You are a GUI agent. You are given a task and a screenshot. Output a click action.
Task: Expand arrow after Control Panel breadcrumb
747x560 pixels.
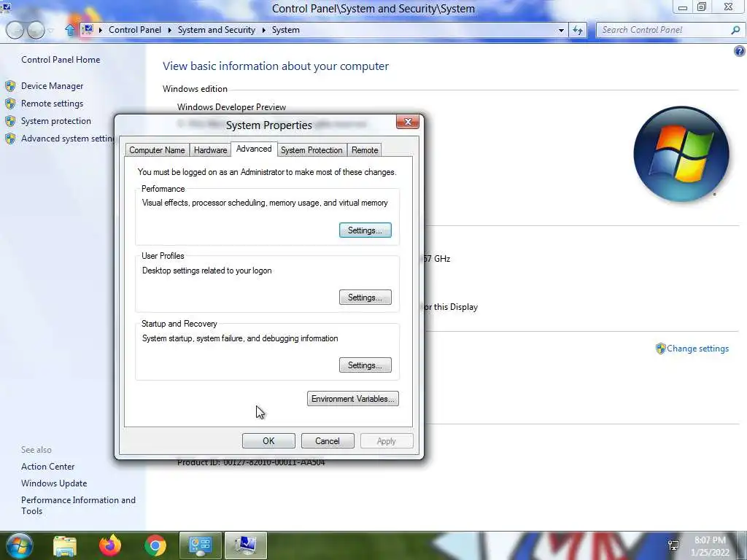coord(169,30)
